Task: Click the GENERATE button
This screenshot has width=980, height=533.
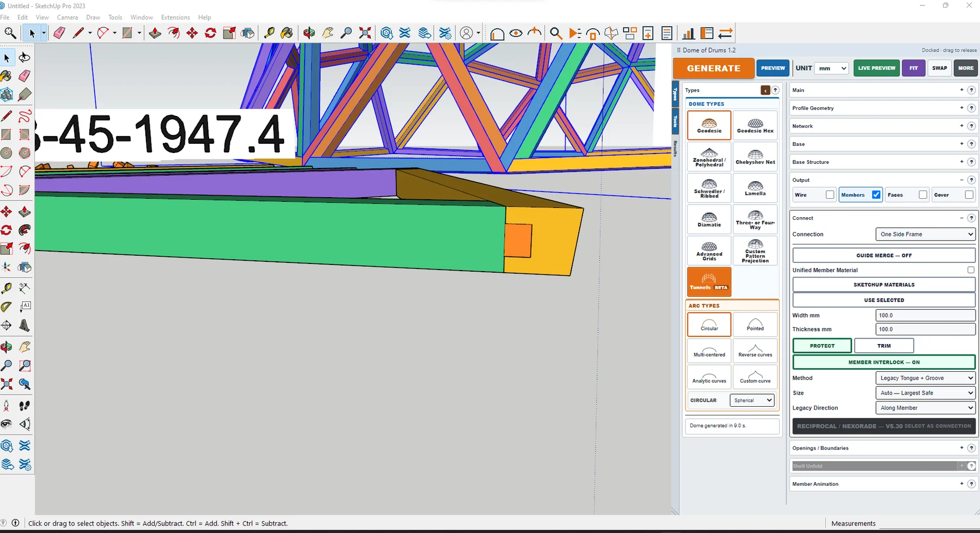Action: (x=713, y=68)
